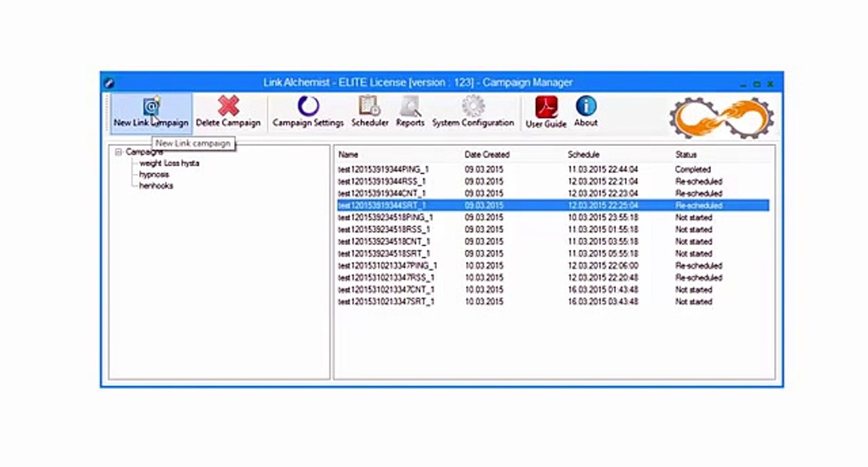Sort the list by the Name column header

(x=348, y=155)
